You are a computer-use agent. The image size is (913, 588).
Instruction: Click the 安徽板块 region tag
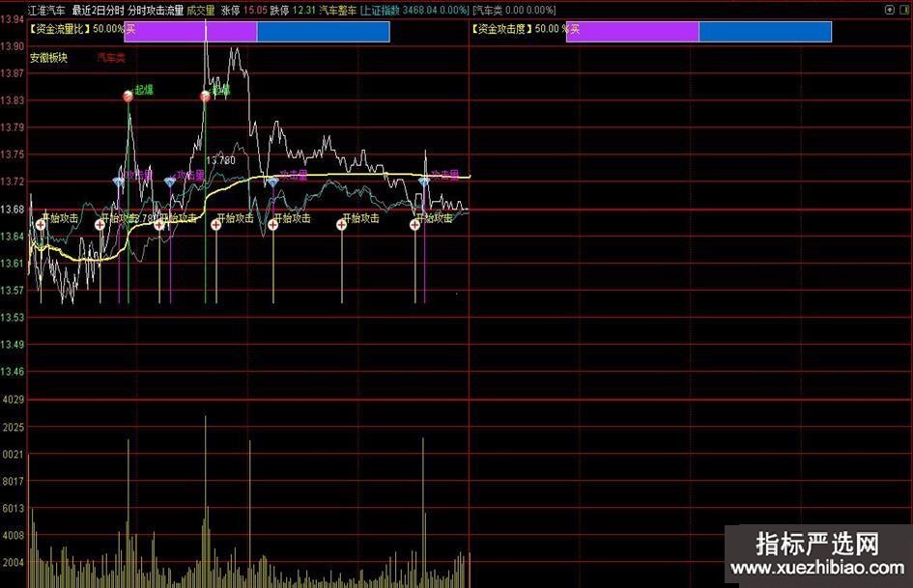tap(48, 58)
